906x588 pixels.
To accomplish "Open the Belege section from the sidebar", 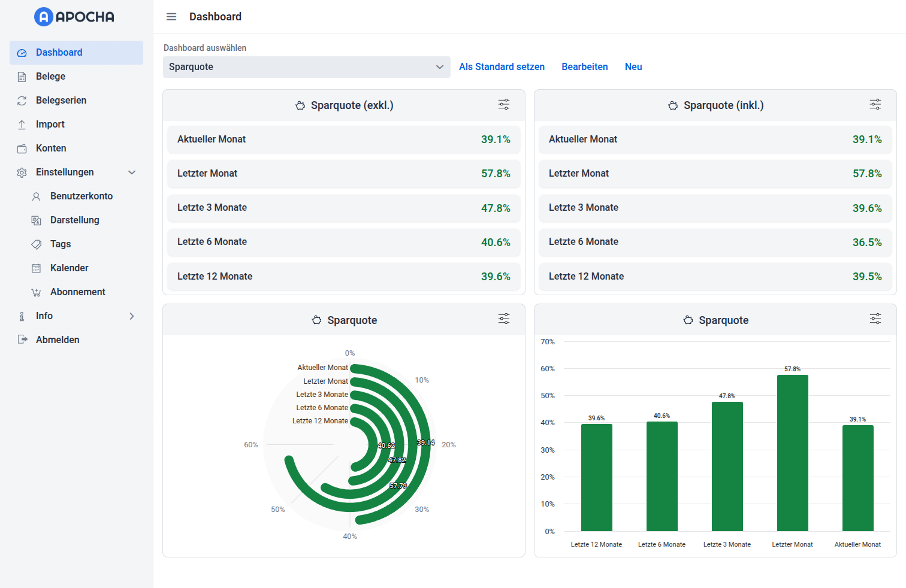I will (x=22, y=76).
